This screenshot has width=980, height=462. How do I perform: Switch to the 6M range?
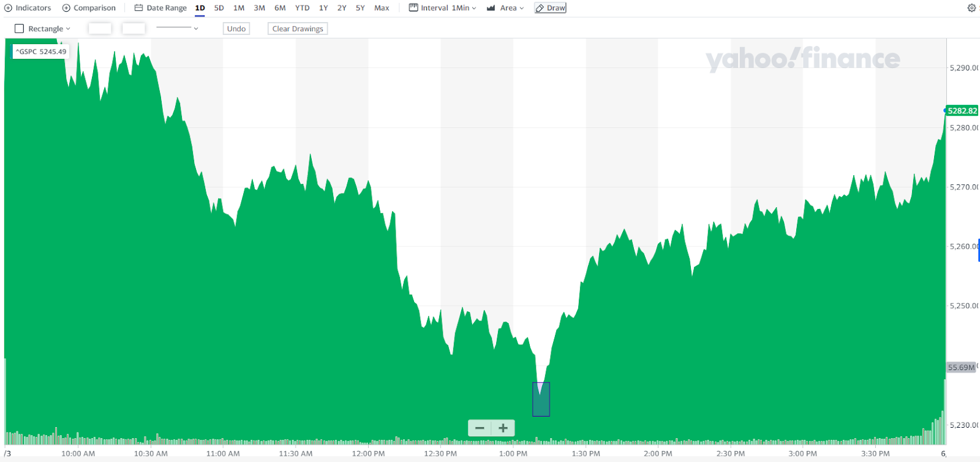point(280,8)
